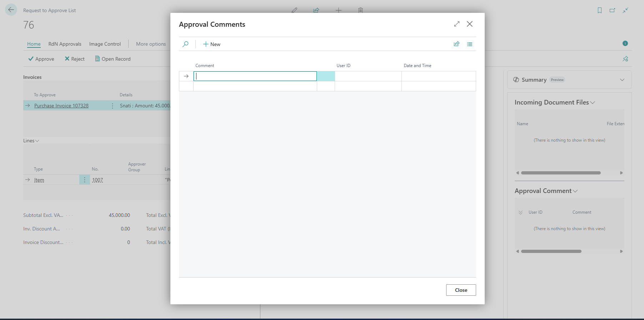Click the New button in the comments dialog

click(212, 44)
